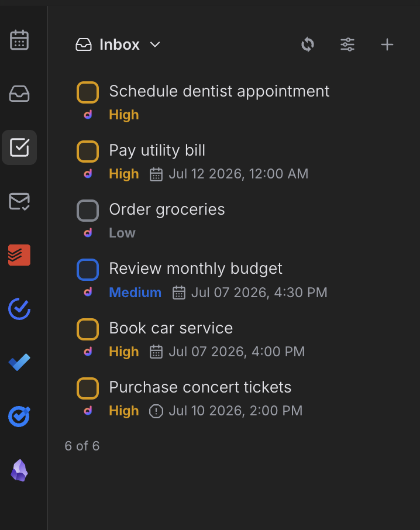The width and height of the screenshot is (420, 530).
Task: Mark Order groceries as complete
Action: pos(88,211)
